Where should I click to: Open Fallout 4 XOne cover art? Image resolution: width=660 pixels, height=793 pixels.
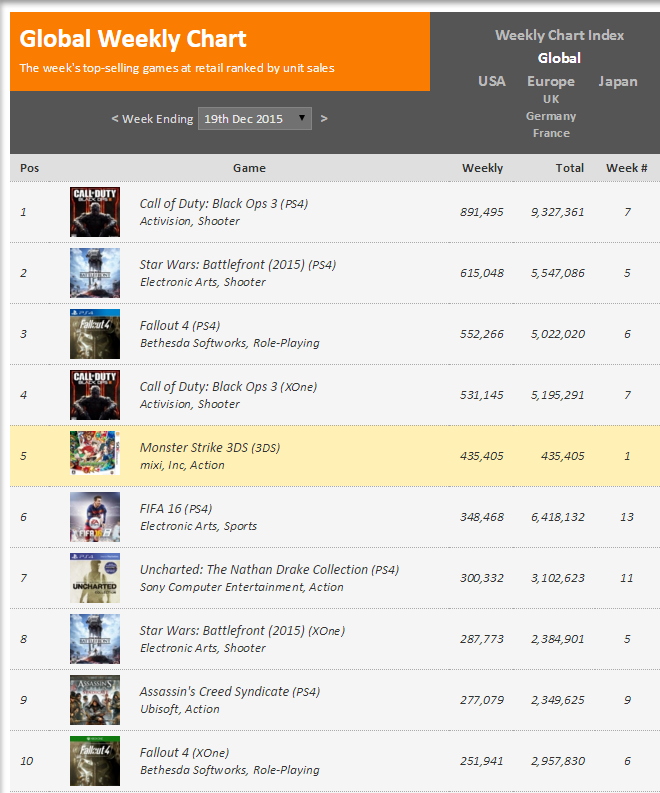pyautogui.click(x=95, y=761)
